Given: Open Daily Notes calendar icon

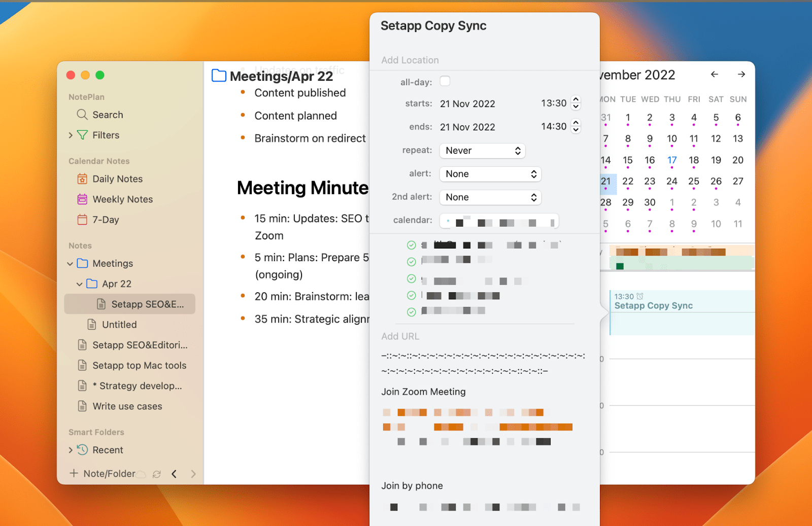Looking at the screenshot, I should [x=82, y=179].
